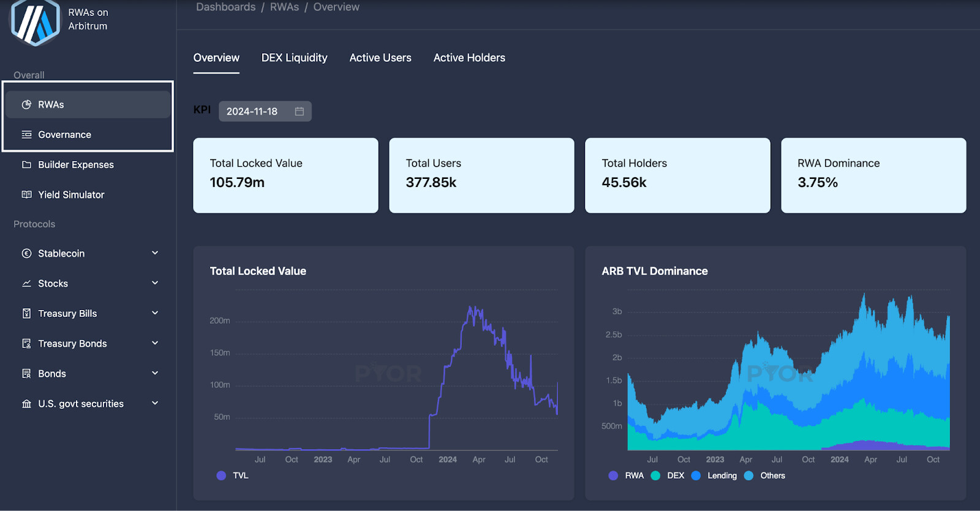Click the Bonds receipt icon
Viewport: 980px width, 511px height.
[x=26, y=374]
